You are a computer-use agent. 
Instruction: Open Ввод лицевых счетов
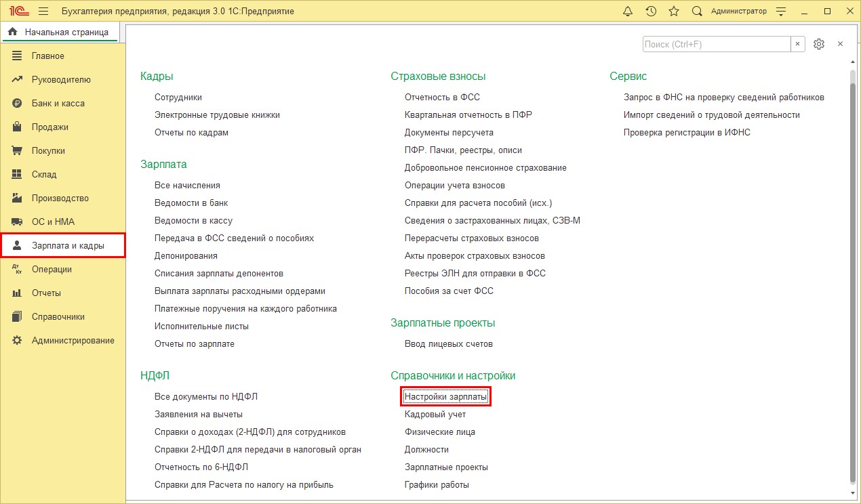pos(449,344)
